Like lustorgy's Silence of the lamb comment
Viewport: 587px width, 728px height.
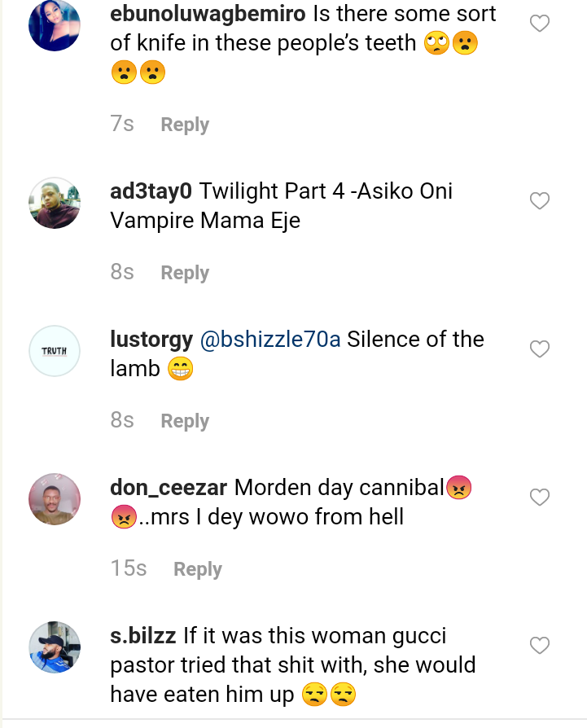tap(540, 349)
